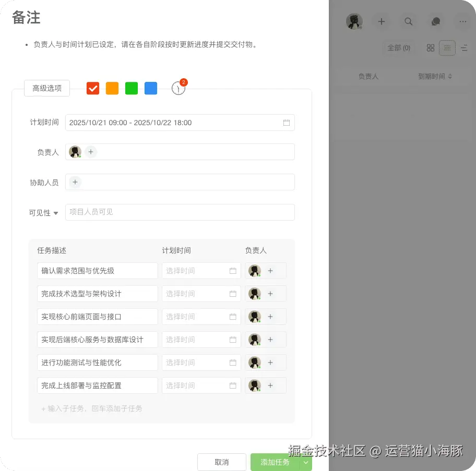
Task: Open the indent list view icon
Action: point(464,47)
